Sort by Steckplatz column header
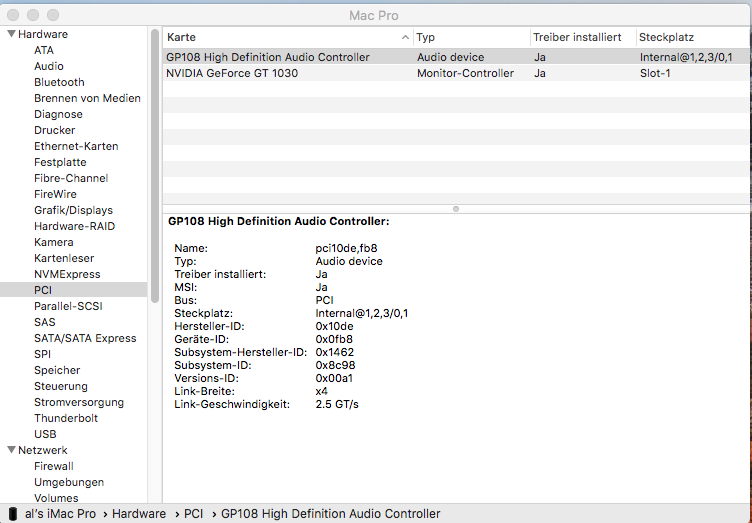Screen dimensions: 752x523 click(693, 37)
